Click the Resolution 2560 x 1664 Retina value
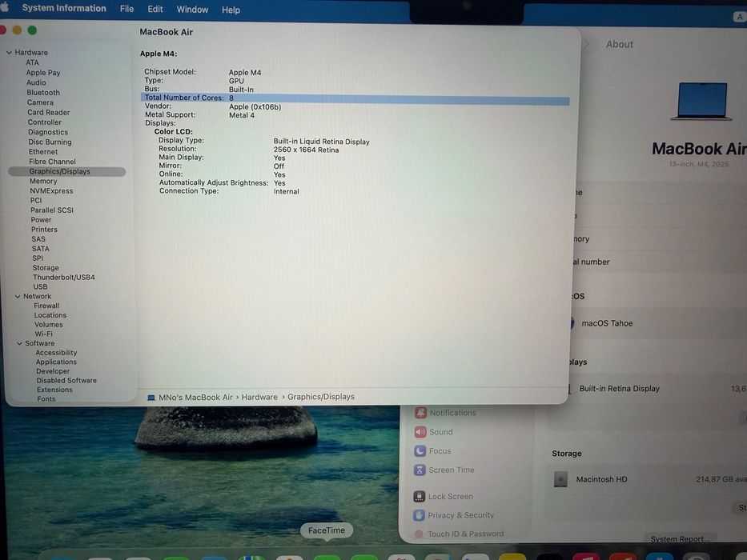This screenshot has height=560, width=747. pos(306,150)
